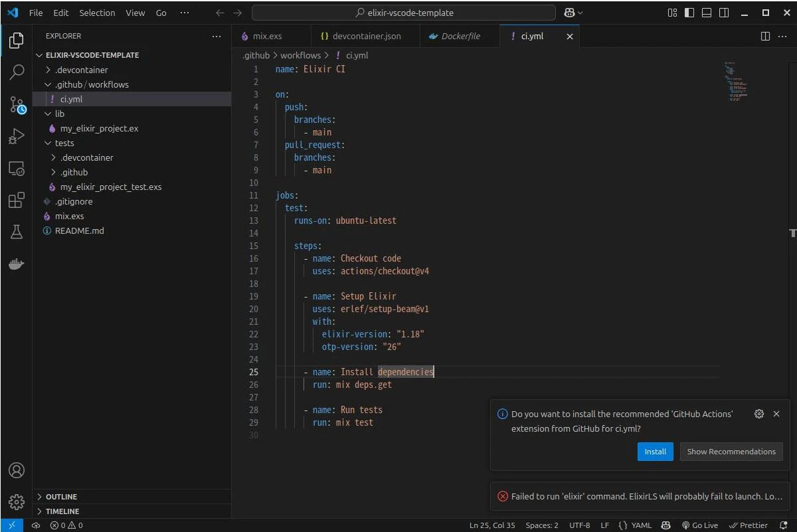Click the remote window indicator in status bar
This screenshot has height=532, width=797.
pos(11,525)
